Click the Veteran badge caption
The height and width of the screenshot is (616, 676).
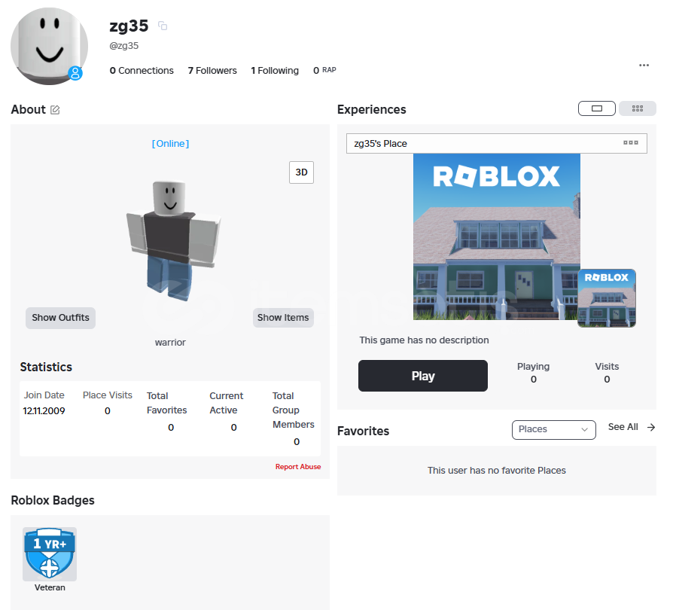pos(50,587)
